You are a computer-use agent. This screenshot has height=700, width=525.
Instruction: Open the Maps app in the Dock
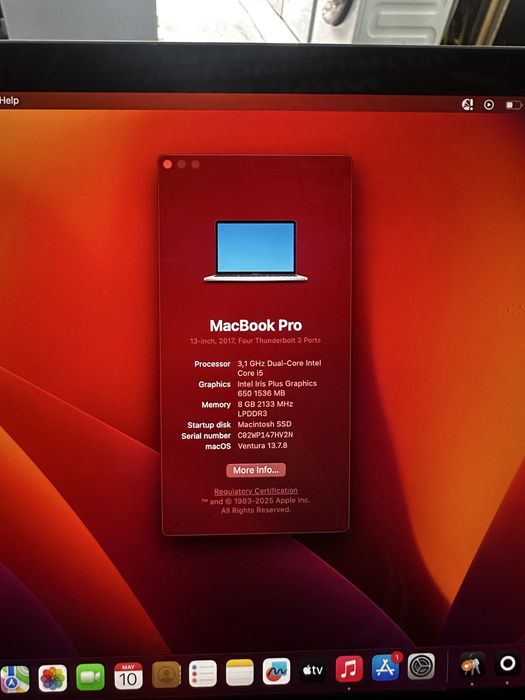tap(14, 679)
